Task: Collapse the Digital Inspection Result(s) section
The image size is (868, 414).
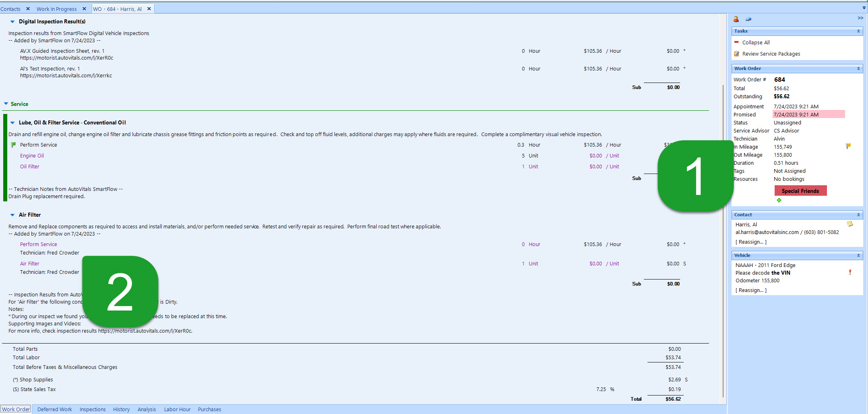Action: tap(12, 22)
